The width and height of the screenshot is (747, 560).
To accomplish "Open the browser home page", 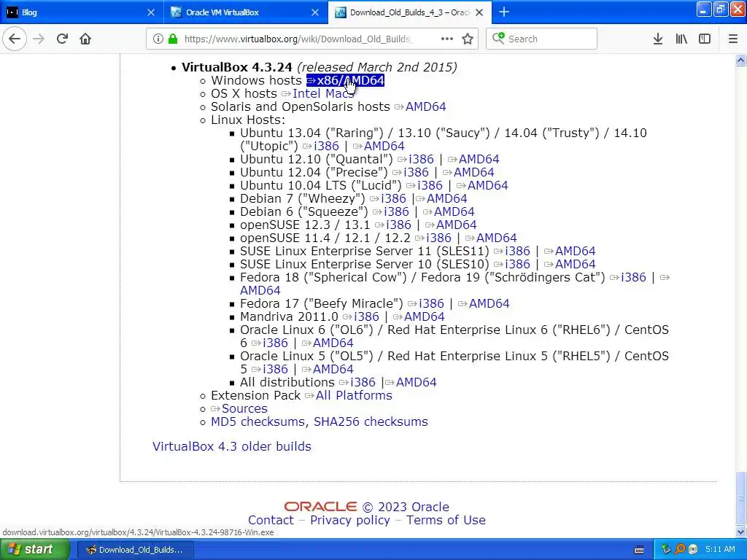I will [85, 39].
